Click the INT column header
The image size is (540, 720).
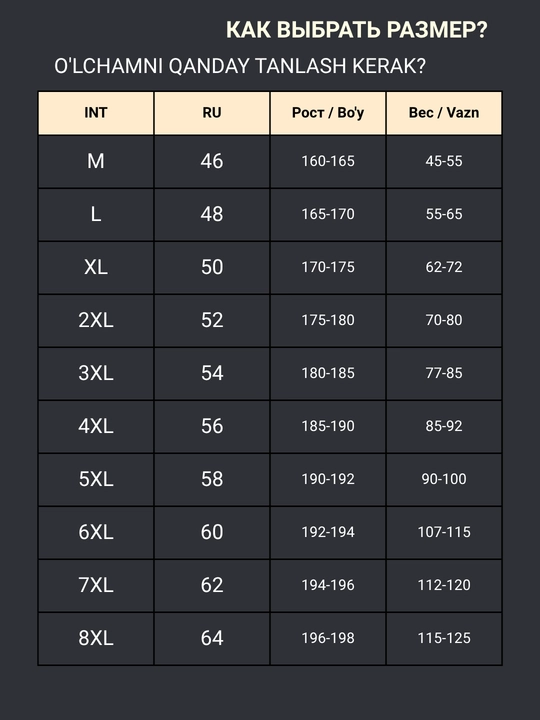[96, 113]
